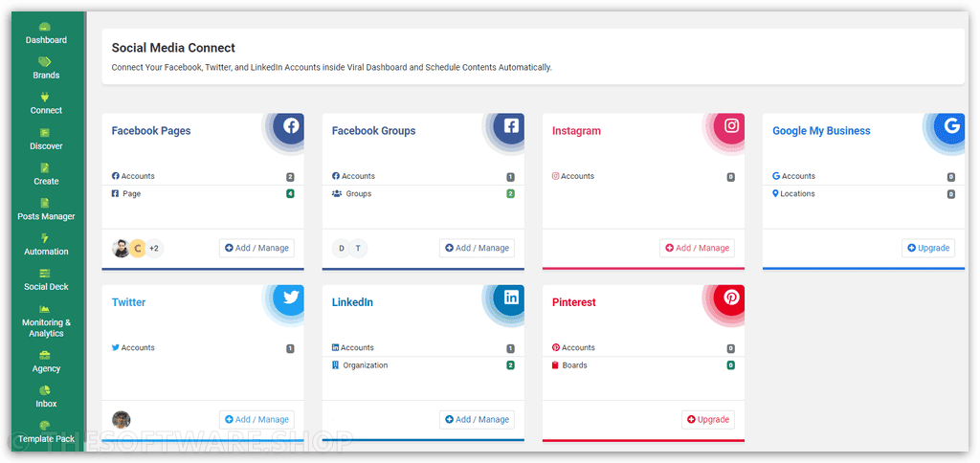Click the Pinterest card logo icon
The image size is (980, 463).
731,297
